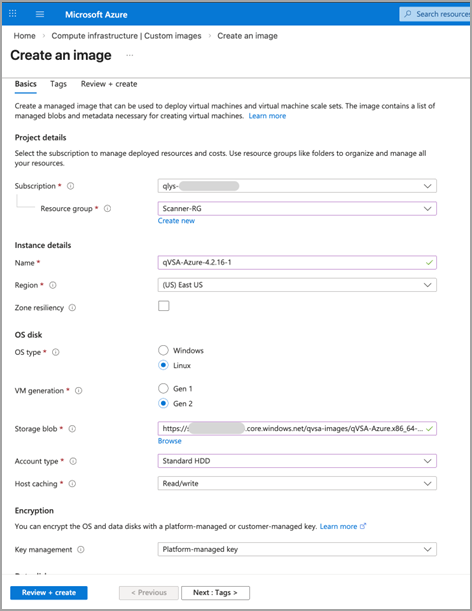This screenshot has width=472, height=611.
Task: Click external link icon after encryption Learn more
Action: pyautogui.click(x=363, y=526)
